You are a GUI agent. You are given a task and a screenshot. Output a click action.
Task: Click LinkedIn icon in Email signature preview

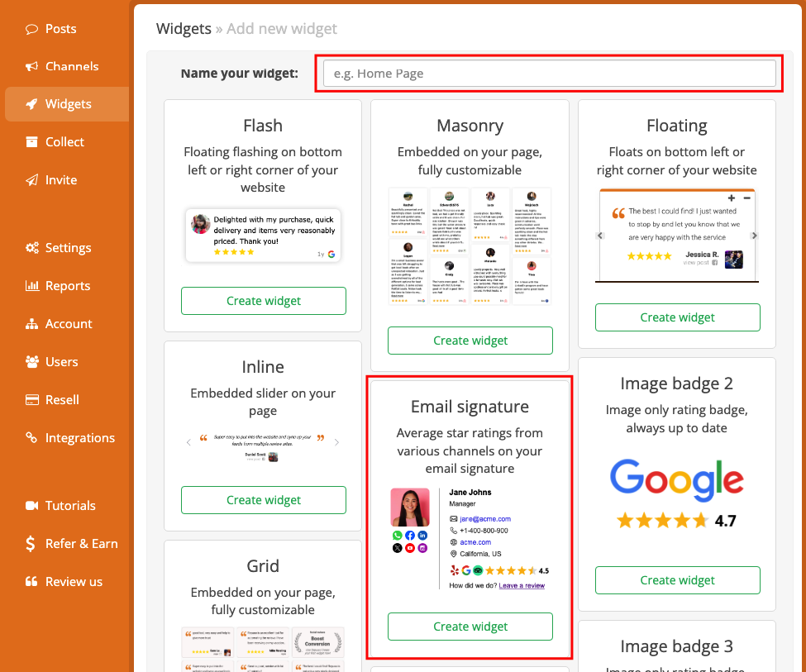(x=422, y=536)
